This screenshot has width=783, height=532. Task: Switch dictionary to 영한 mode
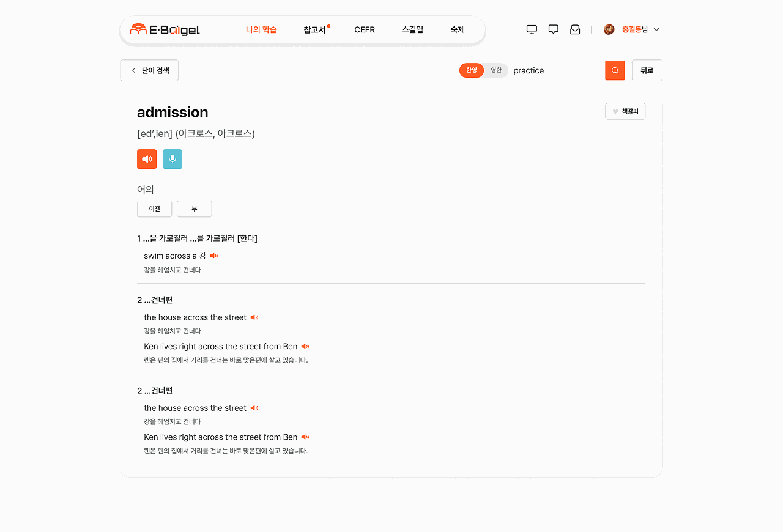tap(496, 70)
